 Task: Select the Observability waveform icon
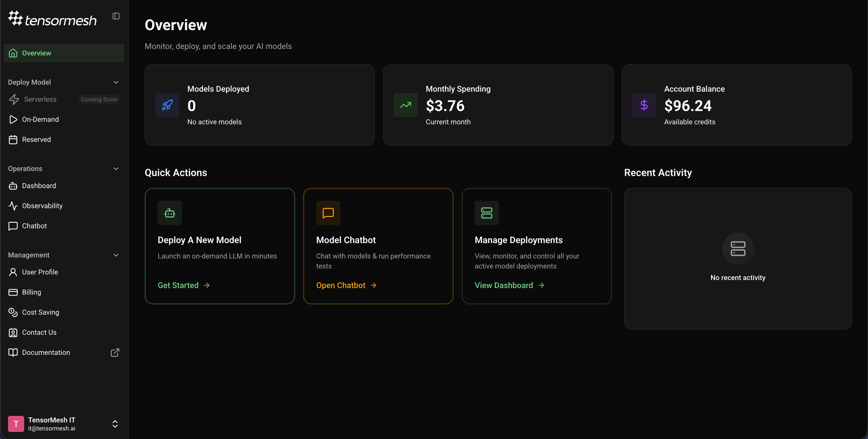pyautogui.click(x=13, y=205)
